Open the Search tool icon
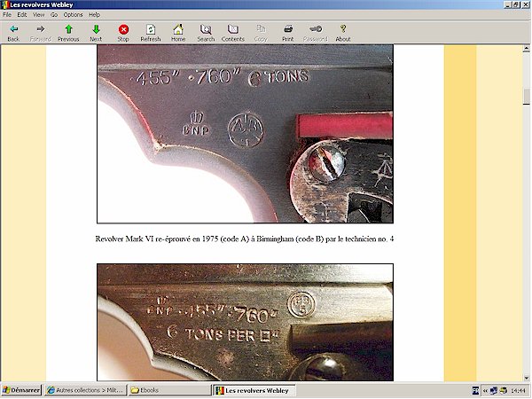Image resolution: width=532 pixels, height=399 pixels. (206, 29)
